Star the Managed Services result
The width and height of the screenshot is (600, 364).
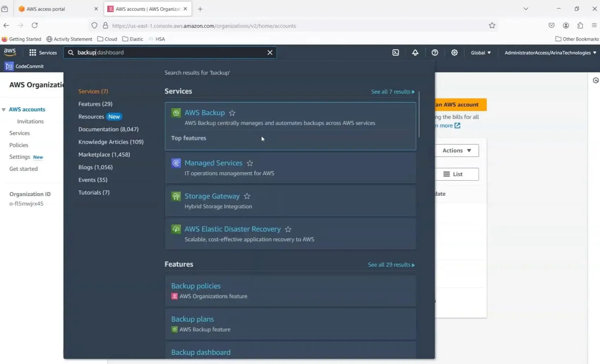click(250, 163)
